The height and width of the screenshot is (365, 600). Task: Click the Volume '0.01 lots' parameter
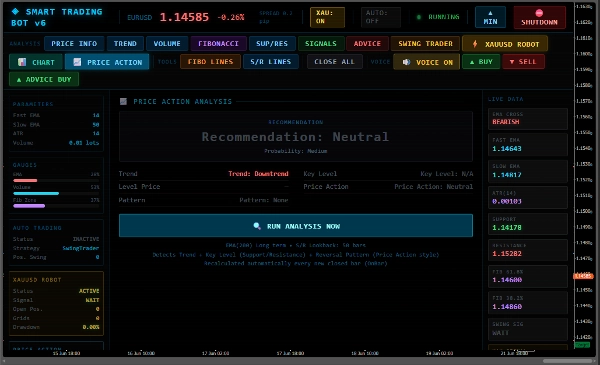(x=84, y=143)
